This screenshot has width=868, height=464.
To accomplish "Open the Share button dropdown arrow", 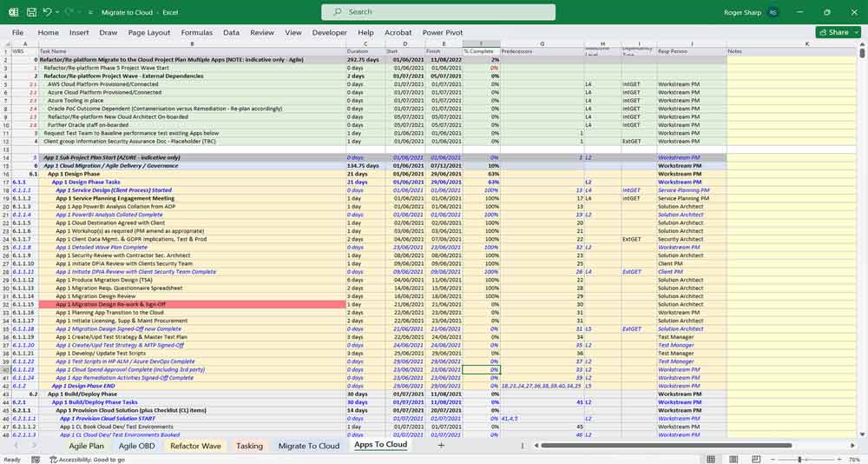I will pyautogui.click(x=855, y=32).
